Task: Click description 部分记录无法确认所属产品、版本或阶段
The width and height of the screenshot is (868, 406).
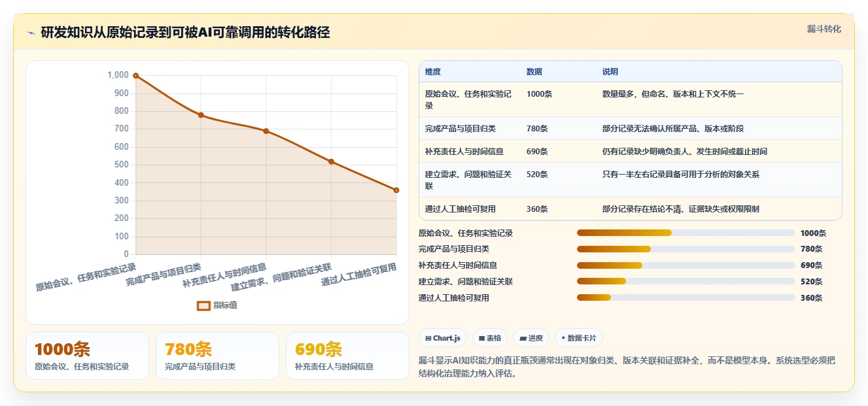Action: pos(673,129)
